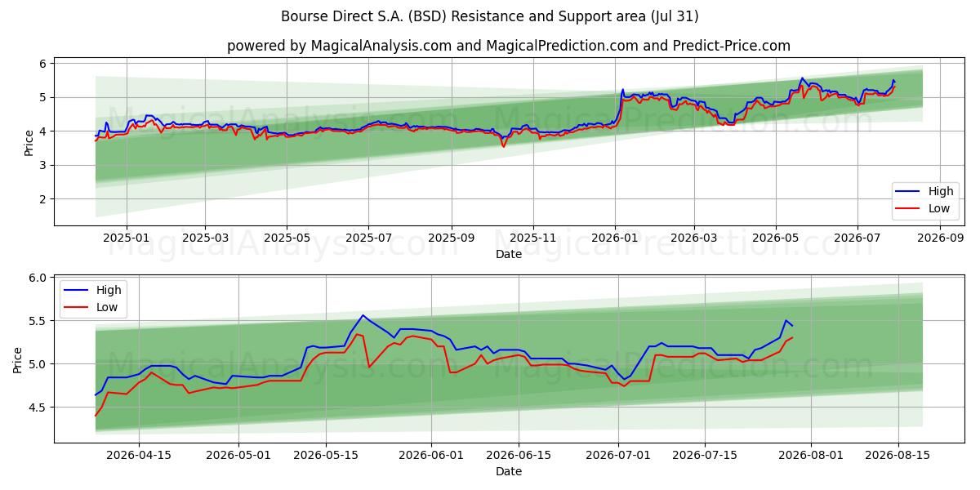The height and width of the screenshot is (490, 980).
Task: Click the '4.5' y-axis tick of the lower chart
Action: click(x=39, y=408)
